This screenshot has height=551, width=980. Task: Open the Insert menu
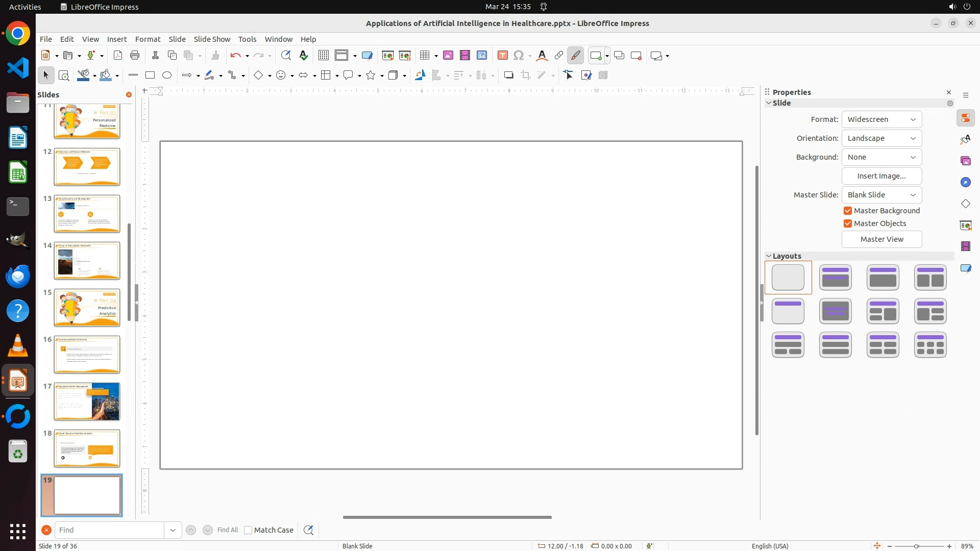pyautogui.click(x=117, y=39)
